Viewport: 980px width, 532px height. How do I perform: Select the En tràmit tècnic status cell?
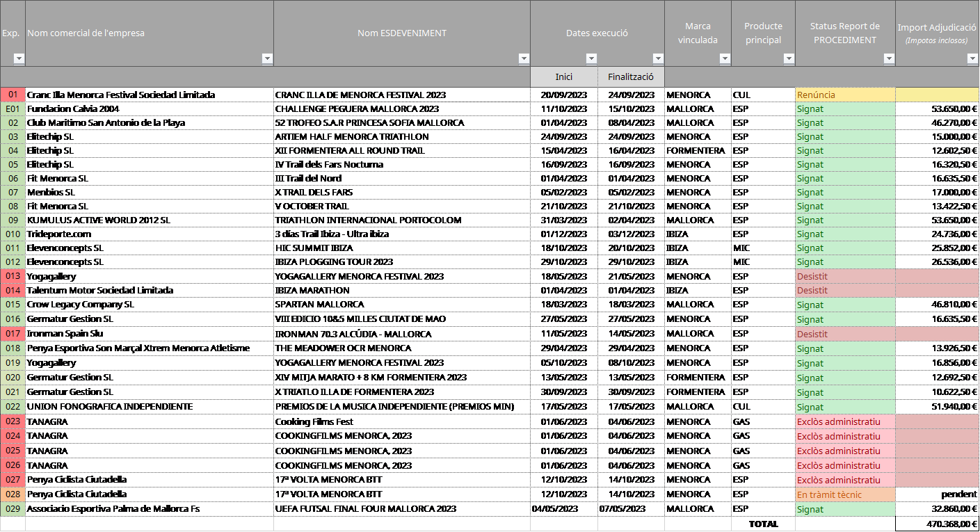tap(844, 495)
